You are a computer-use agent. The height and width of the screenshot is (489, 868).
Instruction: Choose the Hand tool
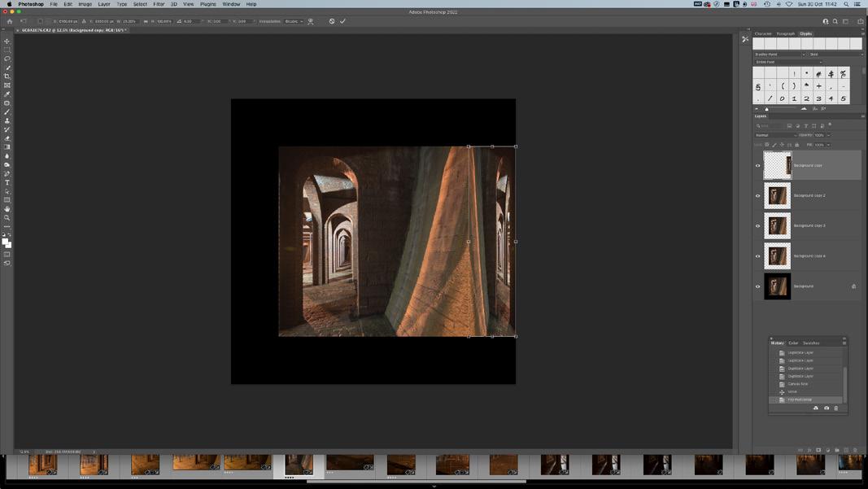tap(7, 208)
